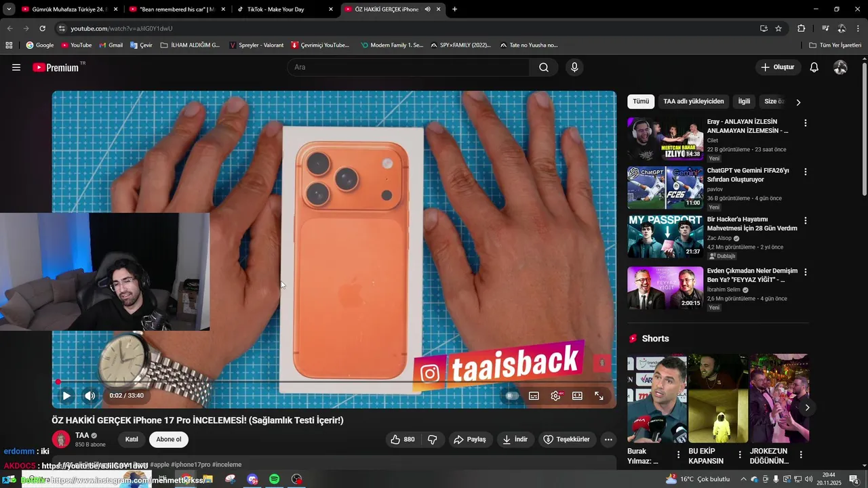This screenshot has height=488, width=868.
Task: Switch to the TikTok - Make Your Day tab
Action: (285, 9)
